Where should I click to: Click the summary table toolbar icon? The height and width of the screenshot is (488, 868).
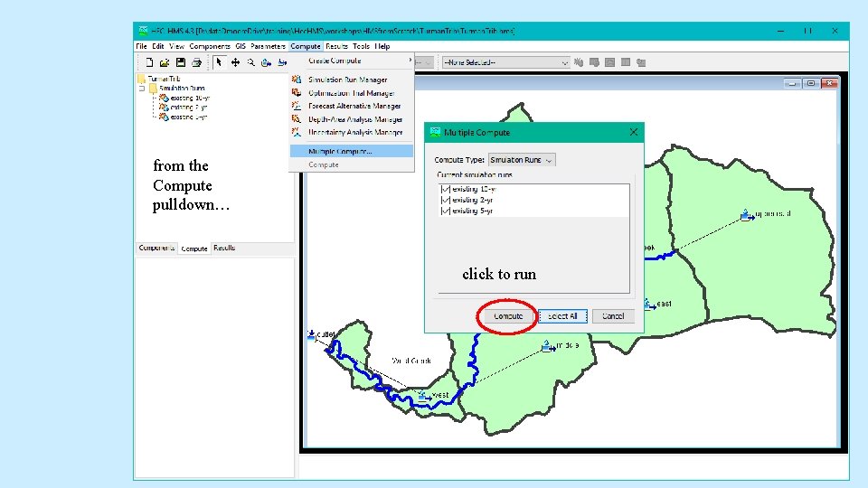click(626, 62)
